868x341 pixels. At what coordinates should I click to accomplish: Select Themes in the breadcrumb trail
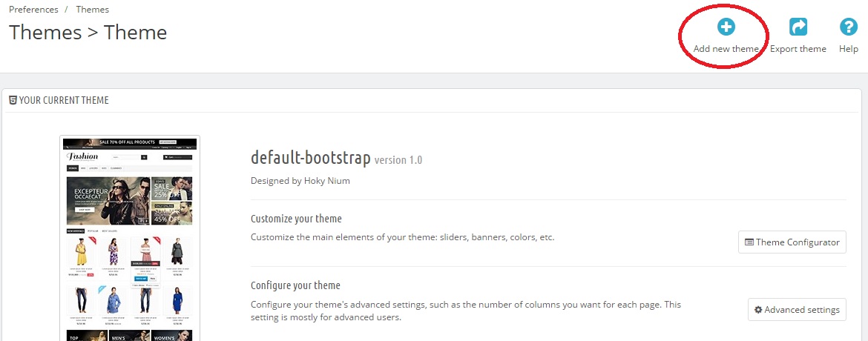click(92, 10)
